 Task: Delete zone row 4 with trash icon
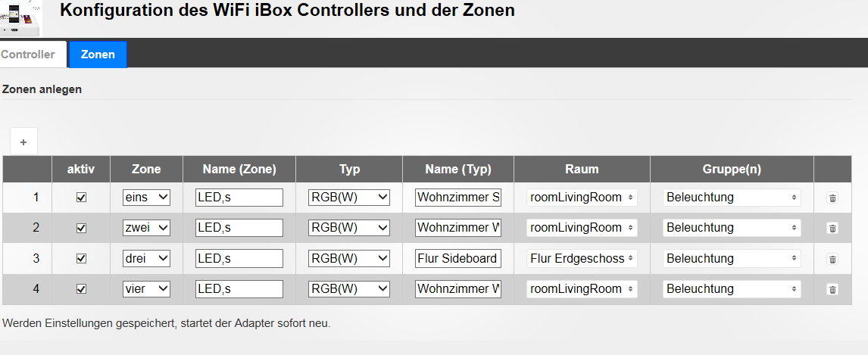coord(832,289)
